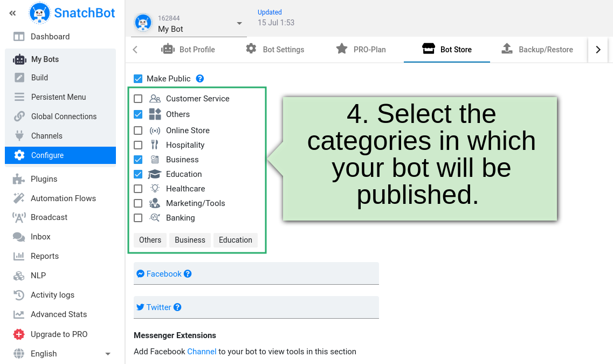Click the Facebook Messenger icon

point(140,274)
